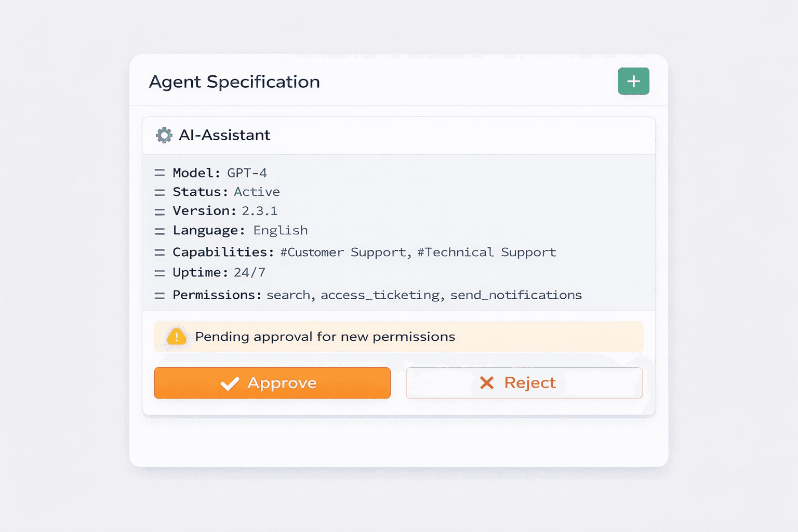
Task: Click the pending approval notification banner
Action: 398,337
